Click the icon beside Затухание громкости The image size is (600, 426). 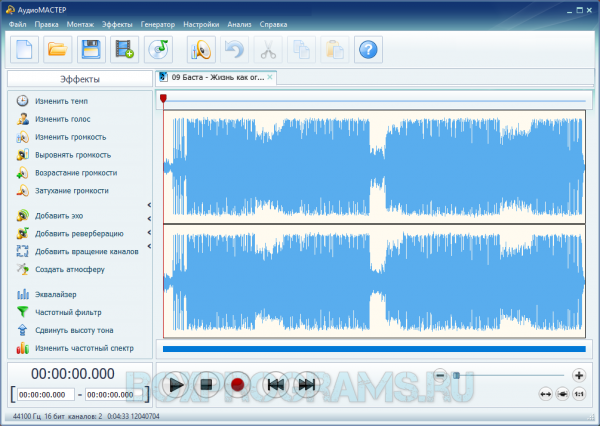tap(23, 191)
